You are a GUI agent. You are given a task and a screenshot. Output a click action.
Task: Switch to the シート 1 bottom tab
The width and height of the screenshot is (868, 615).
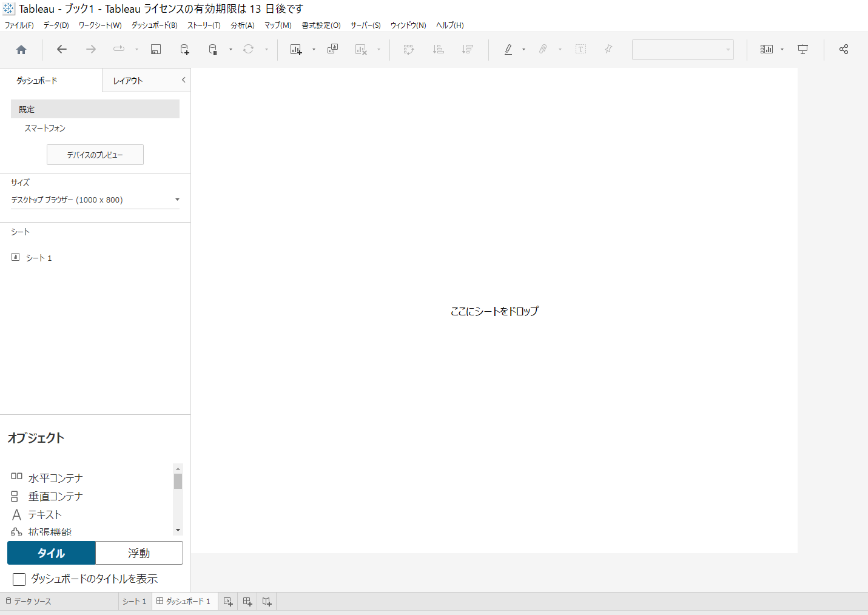click(x=135, y=602)
